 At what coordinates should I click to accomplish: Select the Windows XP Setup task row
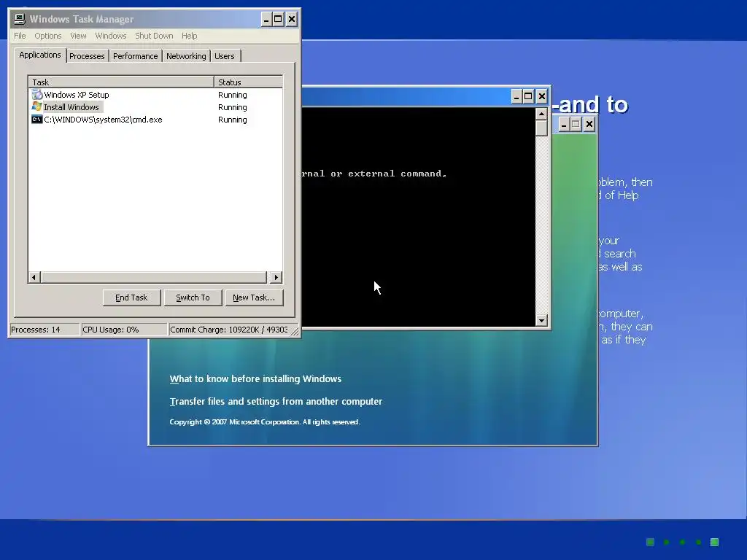click(155, 94)
